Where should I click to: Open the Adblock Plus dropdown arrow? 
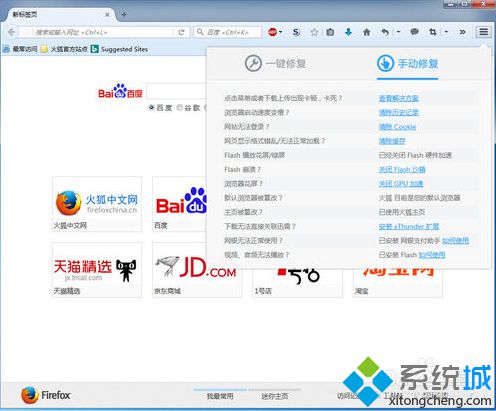coord(281,32)
